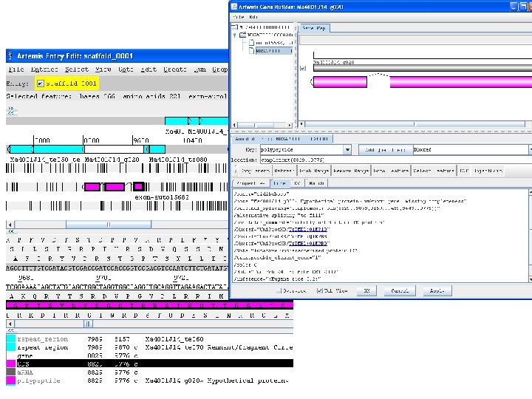Select the highlighted document icon in the Gene Builder tree
Screen dimensions: 532x399
(x=251, y=51)
